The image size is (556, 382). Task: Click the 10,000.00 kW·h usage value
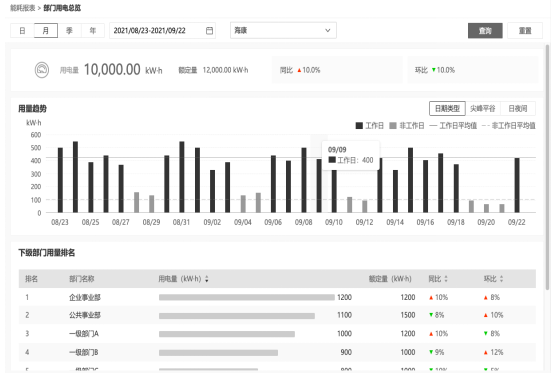(123, 70)
